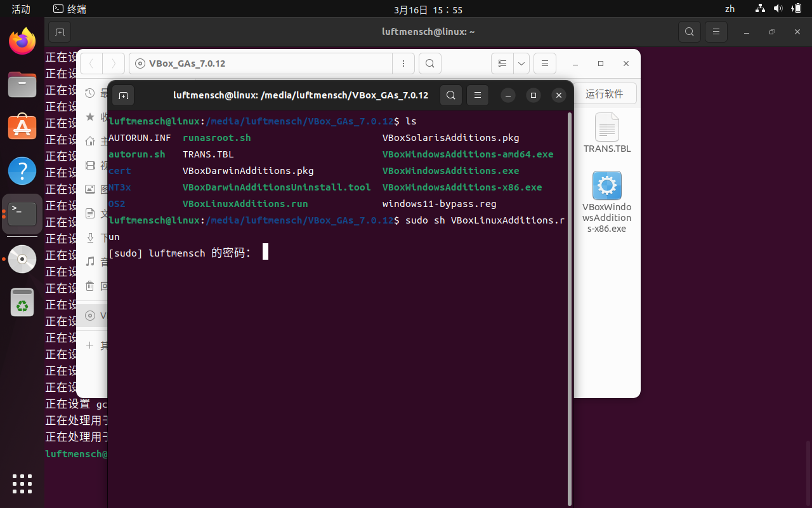Click VBoxLinuxAdditions.run in the ls output
The width and height of the screenshot is (812, 508).
coord(245,204)
